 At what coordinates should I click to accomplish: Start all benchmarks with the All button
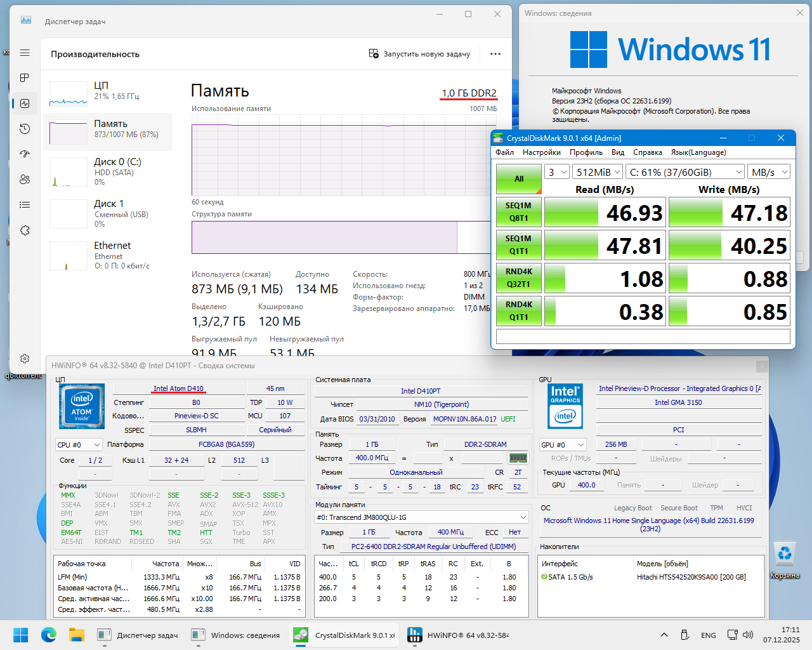(x=519, y=179)
